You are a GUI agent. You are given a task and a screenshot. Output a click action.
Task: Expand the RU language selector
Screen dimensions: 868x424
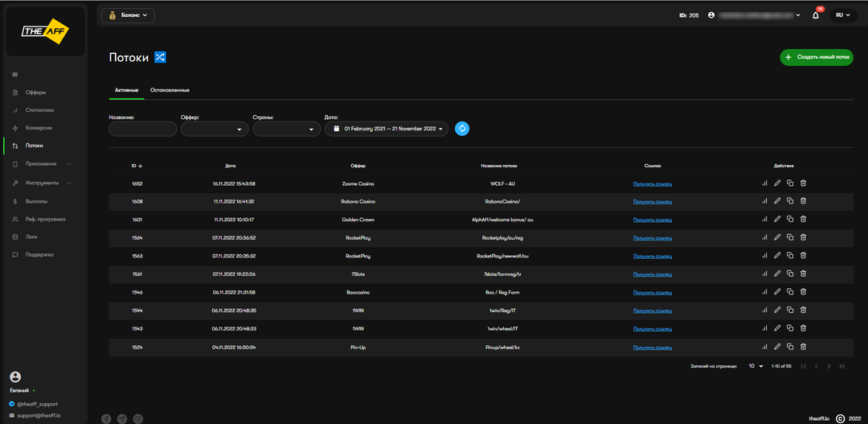point(843,15)
